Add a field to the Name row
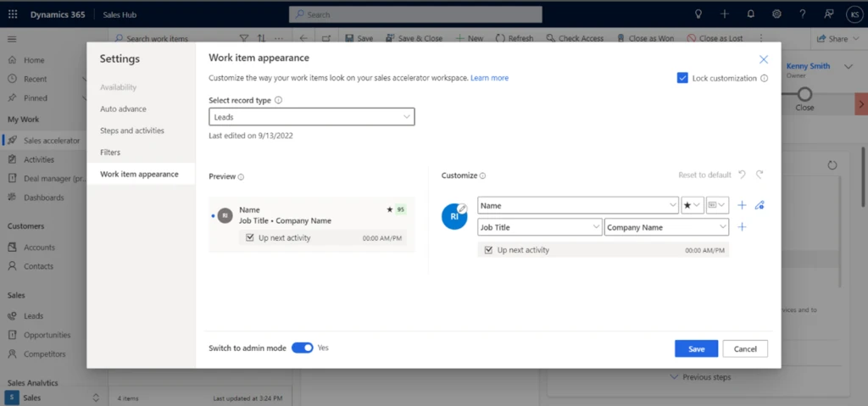The width and height of the screenshot is (868, 406). pos(742,205)
